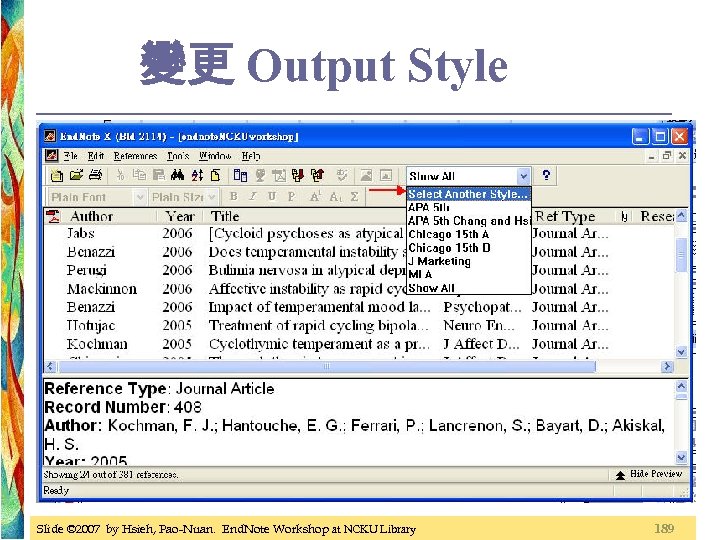Collapse the Show All output style dropdown

pyautogui.click(x=523, y=176)
